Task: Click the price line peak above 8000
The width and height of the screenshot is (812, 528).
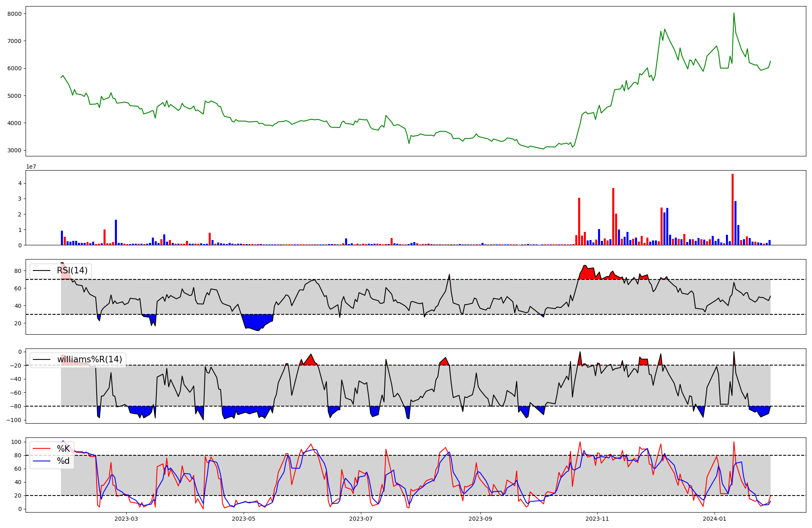Action: (734, 13)
